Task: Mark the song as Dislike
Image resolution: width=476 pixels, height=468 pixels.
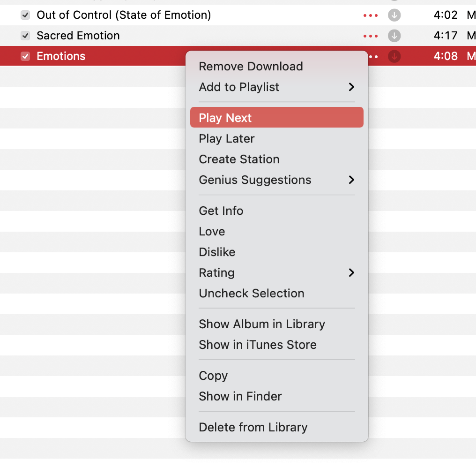Action: (277, 252)
